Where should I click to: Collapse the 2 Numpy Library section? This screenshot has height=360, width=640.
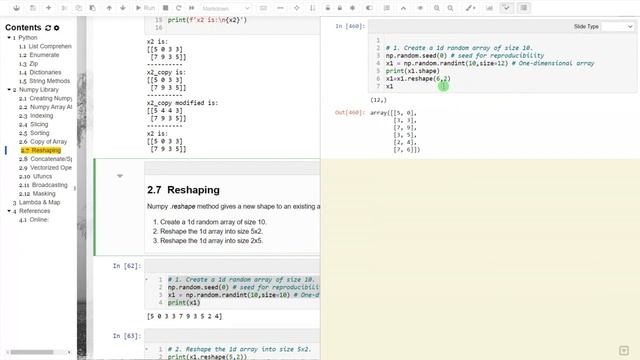coord(9,89)
